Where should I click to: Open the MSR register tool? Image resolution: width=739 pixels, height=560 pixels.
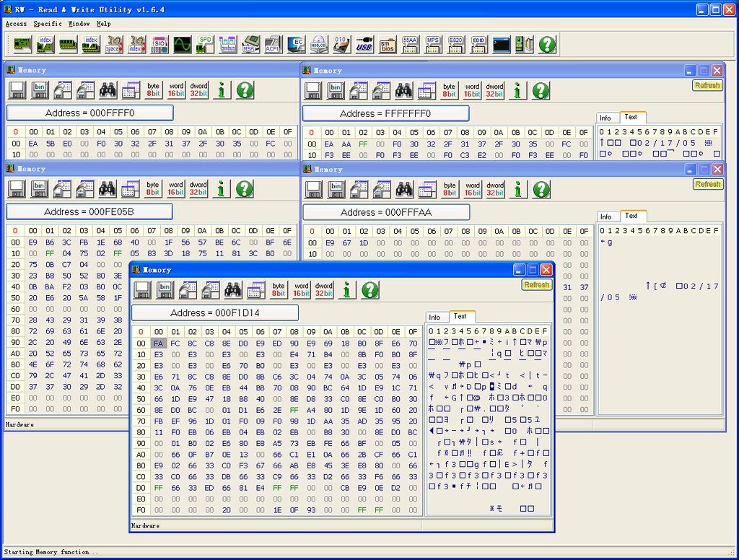tap(250, 44)
